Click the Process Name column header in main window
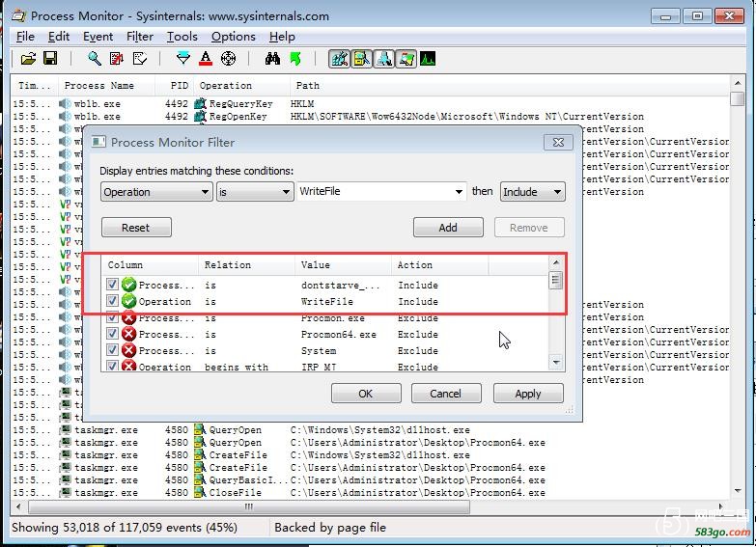 coord(106,86)
